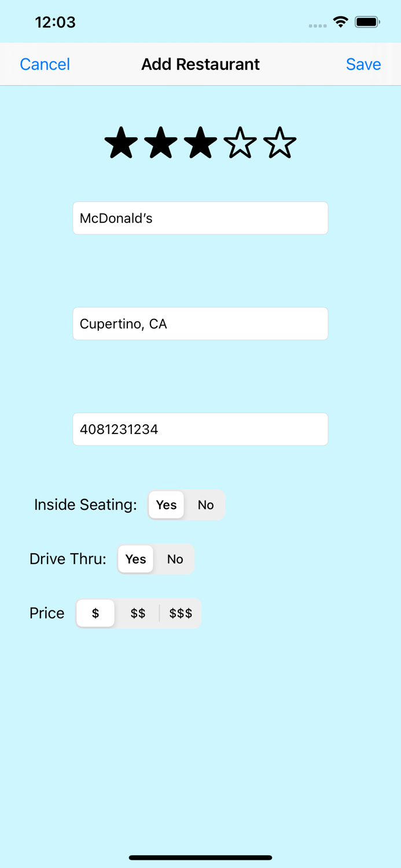Select No for Drive Thru
The image size is (401, 868).
(x=175, y=559)
